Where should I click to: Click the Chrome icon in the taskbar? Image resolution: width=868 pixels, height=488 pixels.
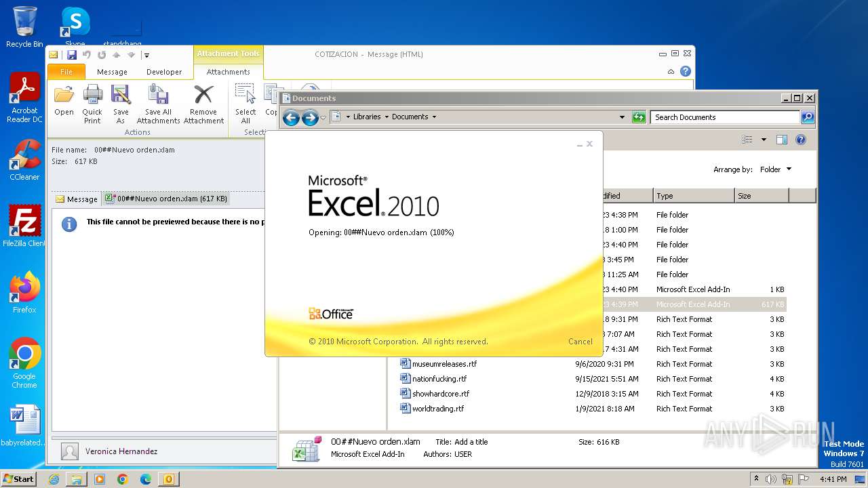click(x=123, y=479)
